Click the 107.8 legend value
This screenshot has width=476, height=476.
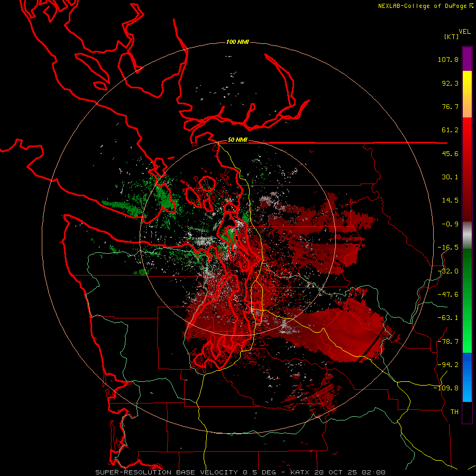click(x=448, y=59)
